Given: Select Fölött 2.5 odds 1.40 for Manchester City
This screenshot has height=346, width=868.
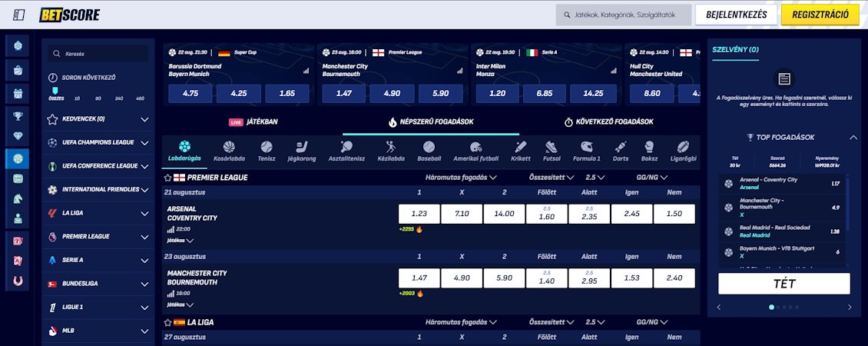Looking at the screenshot, I should pos(547,278).
